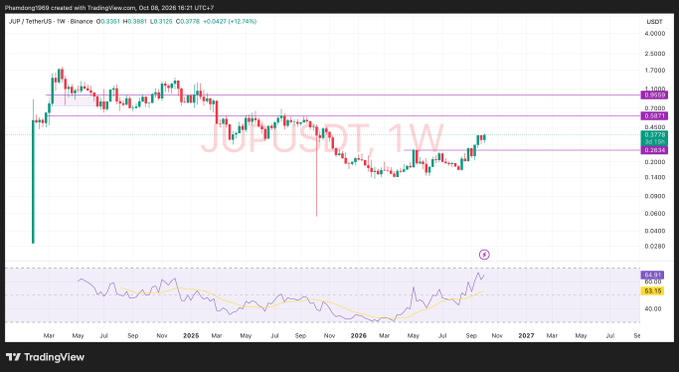Click the 0.2000 price axis label
The image size is (679, 372).
[x=655, y=162]
